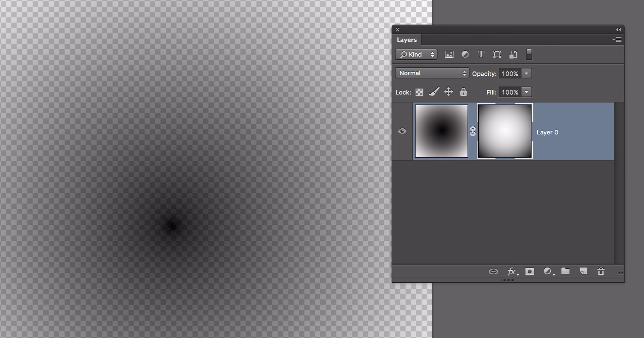Filter for type layers icon
Image resolution: width=644 pixels, height=338 pixels.
(x=481, y=54)
